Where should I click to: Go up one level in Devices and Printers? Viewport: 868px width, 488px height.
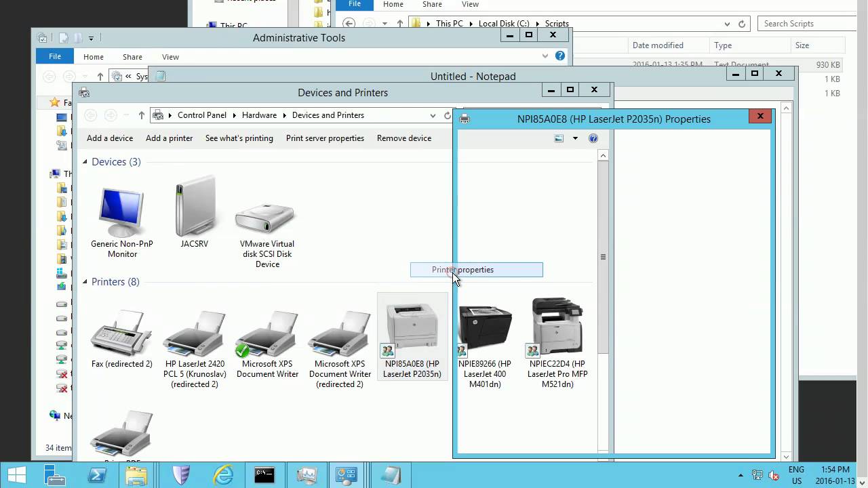141,115
